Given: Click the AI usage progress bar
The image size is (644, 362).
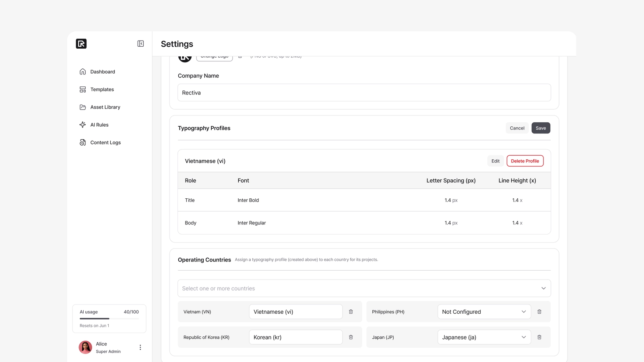Looking at the screenshot, I should click(109, 319).
